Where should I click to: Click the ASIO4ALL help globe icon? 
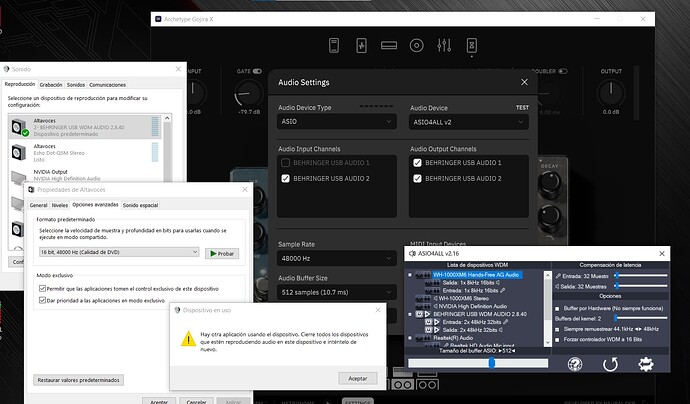click(x=575, y=364)
